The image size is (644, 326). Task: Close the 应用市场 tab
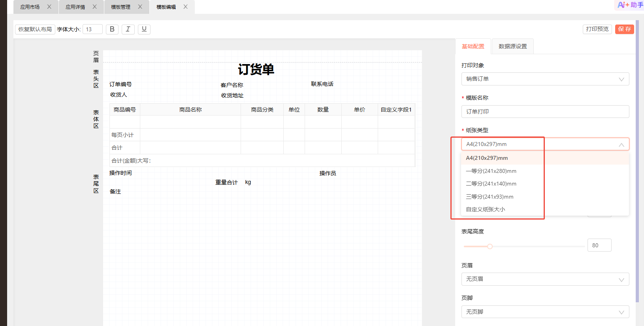(49, 7)
